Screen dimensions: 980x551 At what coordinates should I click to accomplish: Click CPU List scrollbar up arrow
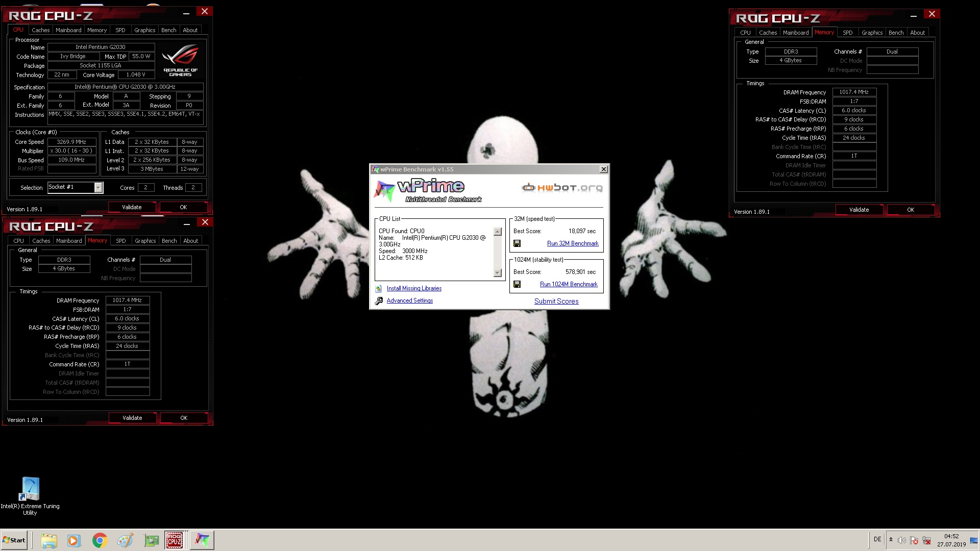498,232
